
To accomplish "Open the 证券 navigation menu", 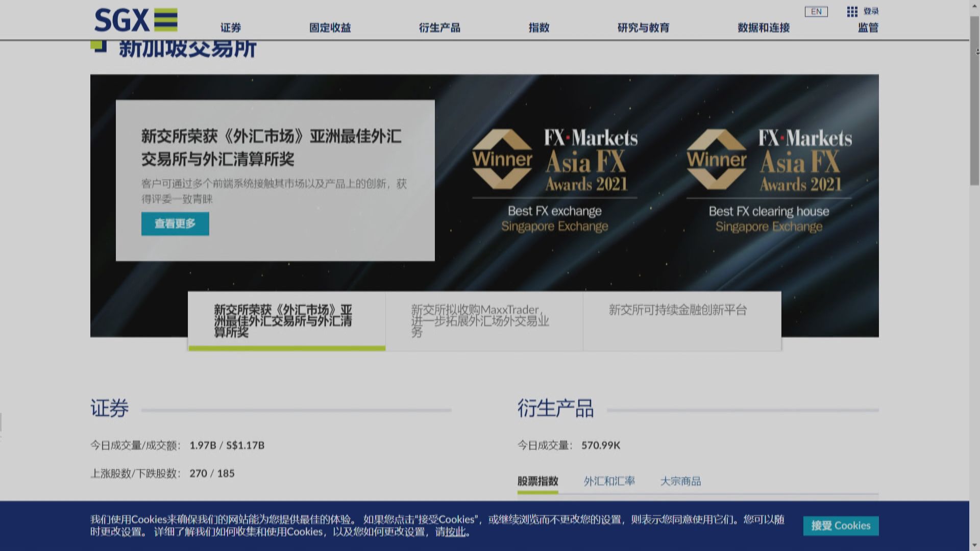I will tap(231, 28).
